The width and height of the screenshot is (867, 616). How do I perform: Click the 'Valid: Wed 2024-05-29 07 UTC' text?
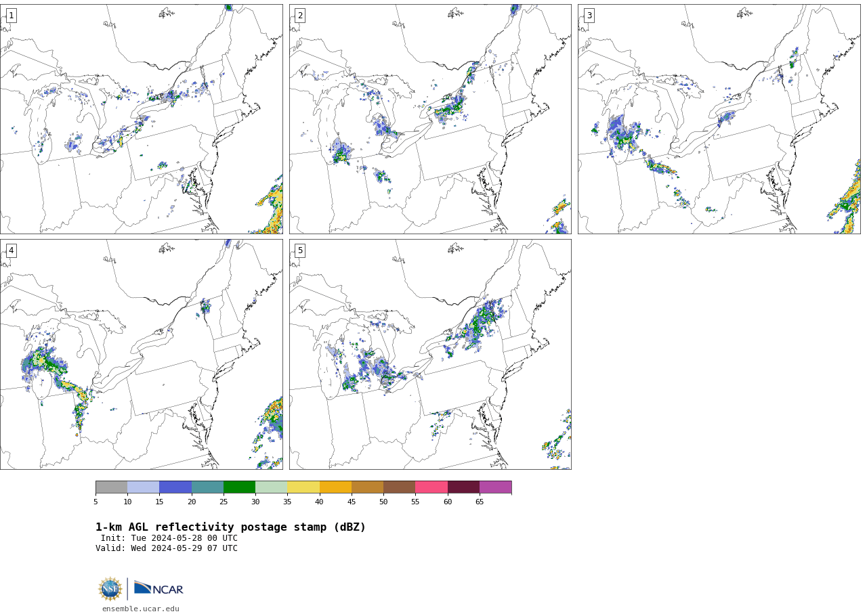click(x=167, y=548)
